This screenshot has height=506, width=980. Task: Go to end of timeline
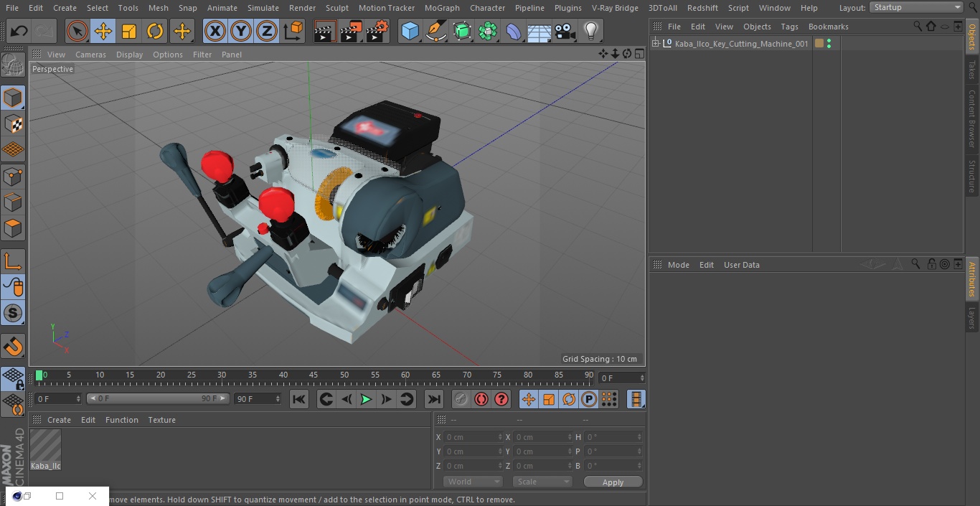[x=433, y=399]
